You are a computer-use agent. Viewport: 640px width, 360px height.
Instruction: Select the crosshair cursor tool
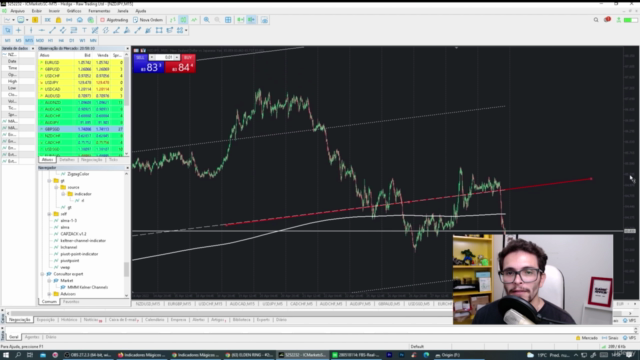(x=18, y=30)
